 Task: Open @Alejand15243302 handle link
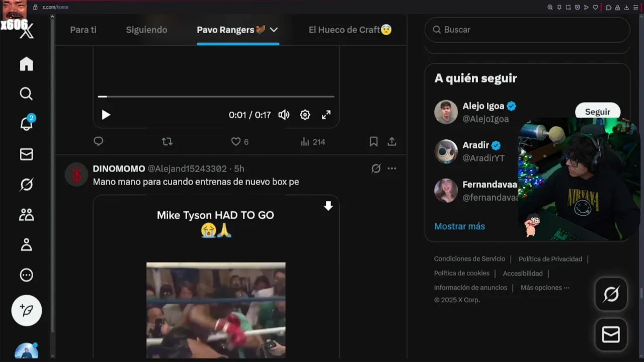pyautogui.click(x=187, y=168)
